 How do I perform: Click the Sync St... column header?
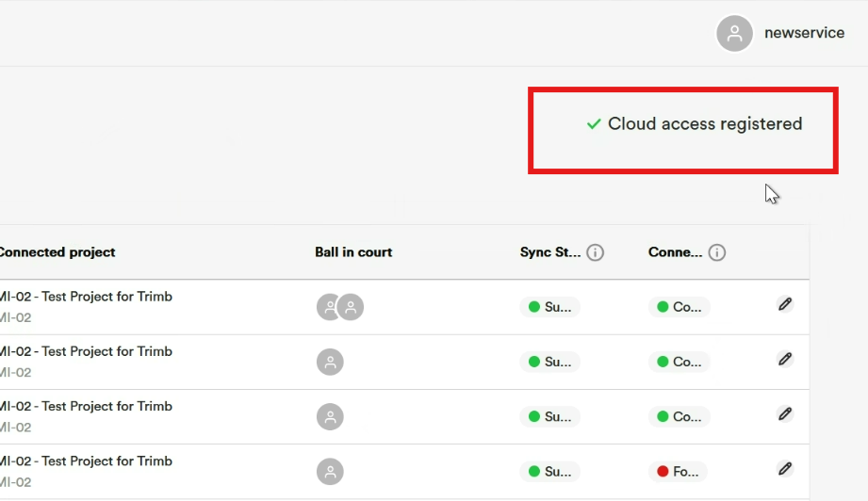pos(549,252)
